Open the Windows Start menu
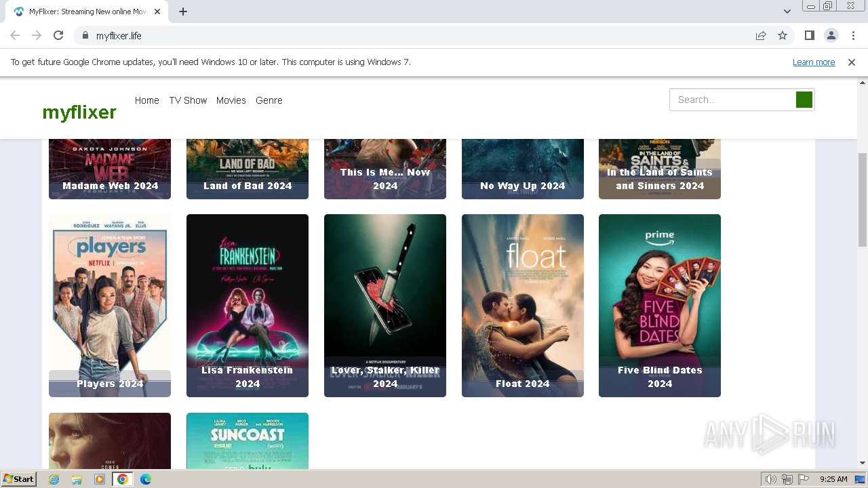The height and width of the screenshot is (488, 868). (x=18, y=479)
